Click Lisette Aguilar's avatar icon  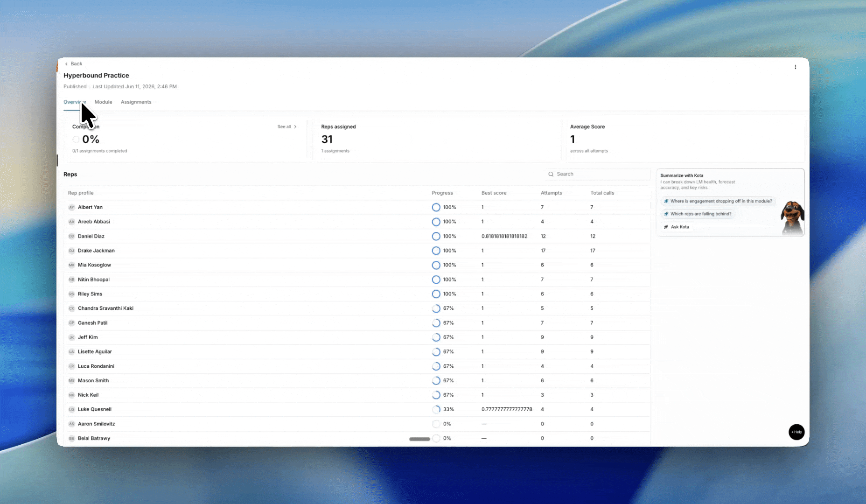coord(71,351)
